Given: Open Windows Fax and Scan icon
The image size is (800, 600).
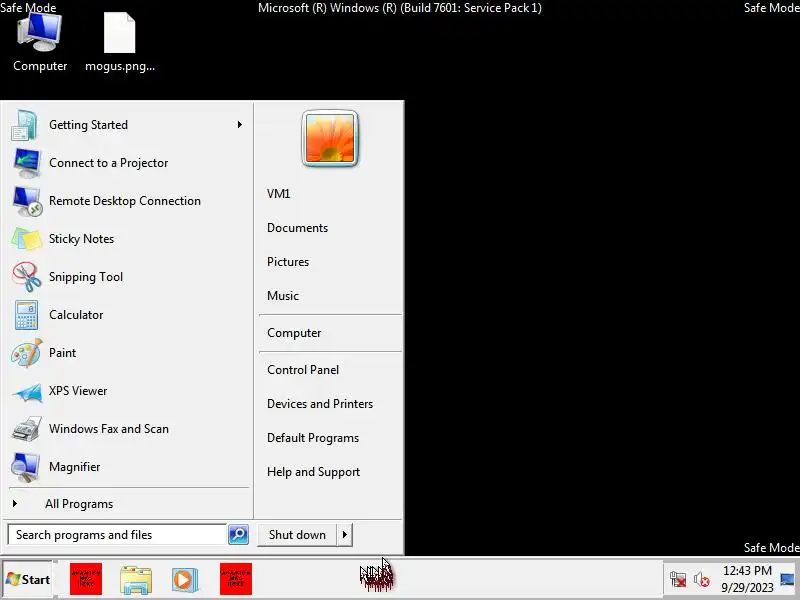Looking at the screenshot, I should click(x=27, y=429).
